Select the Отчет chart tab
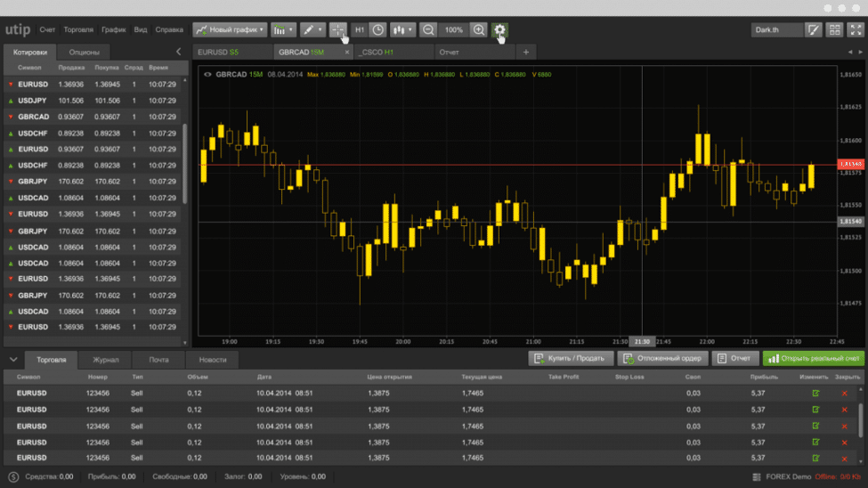 click(x=475, y=52)
